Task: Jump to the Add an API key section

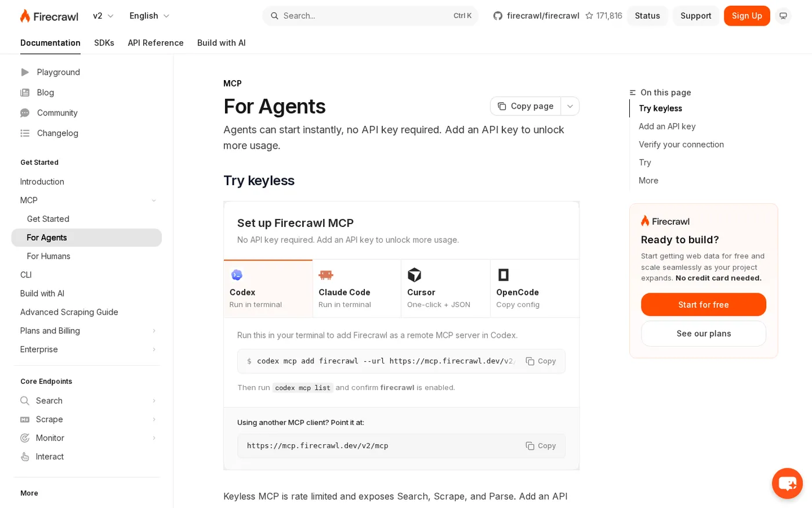Action: [x=667, y=127]
